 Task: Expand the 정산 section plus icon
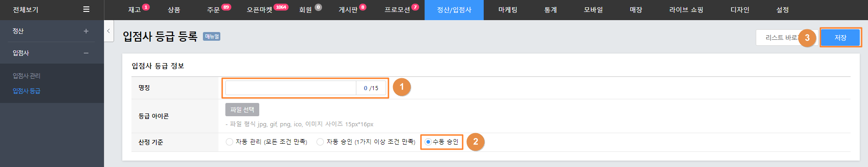(x=86, y=31)
